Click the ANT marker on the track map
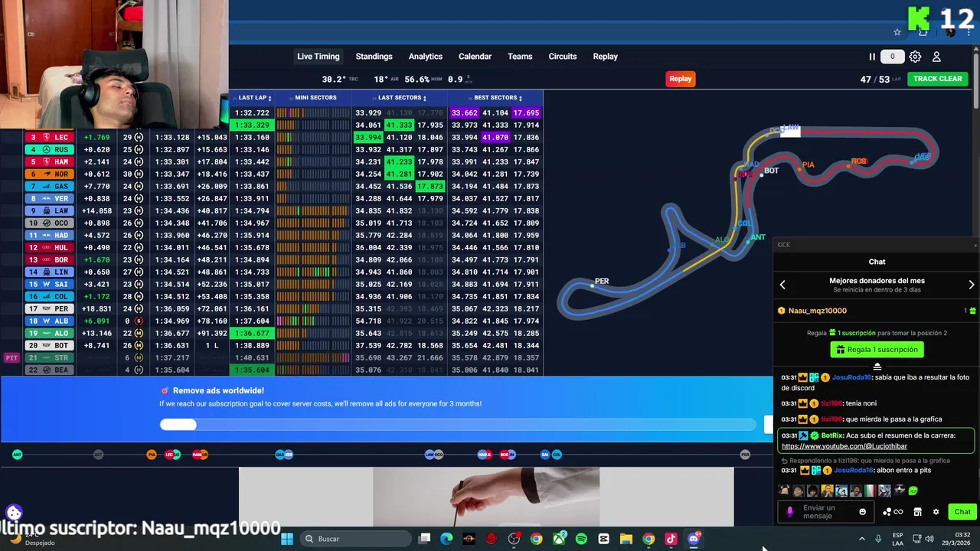The image size is (980, 551). coord(756,238)
